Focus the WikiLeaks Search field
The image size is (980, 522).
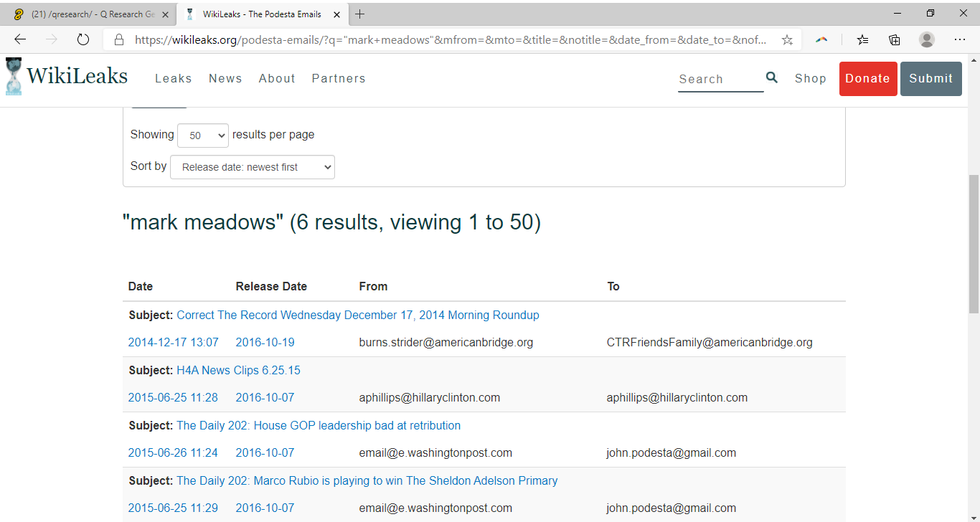[x=720, y=79]
